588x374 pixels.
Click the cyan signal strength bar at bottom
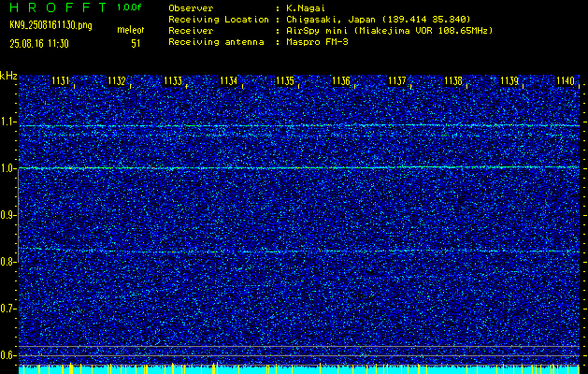[x=299, y=370]
